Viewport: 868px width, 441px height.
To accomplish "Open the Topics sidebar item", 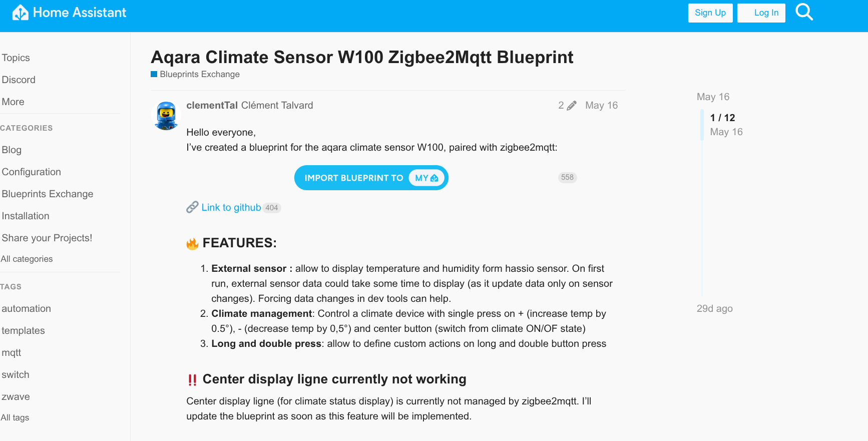I will [16, 58].
